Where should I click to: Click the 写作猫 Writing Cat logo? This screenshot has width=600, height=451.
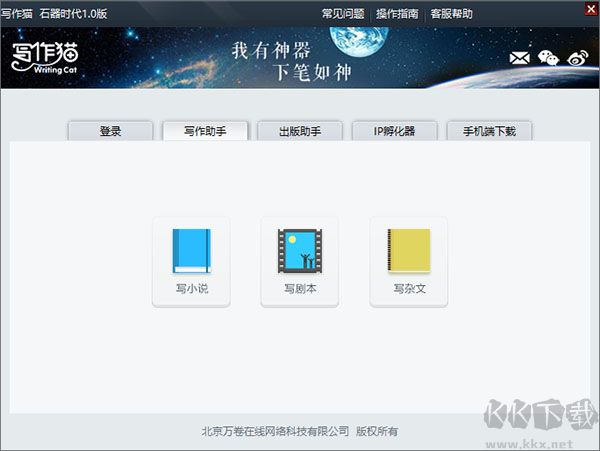coord(45,58)
